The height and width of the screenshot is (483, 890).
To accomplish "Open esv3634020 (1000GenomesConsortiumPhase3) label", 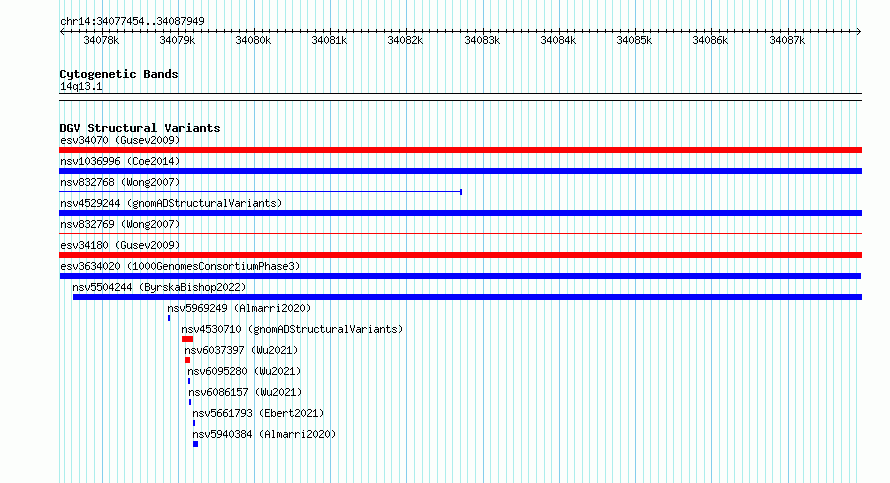I will pyautogui.click(x=180, y=266).
